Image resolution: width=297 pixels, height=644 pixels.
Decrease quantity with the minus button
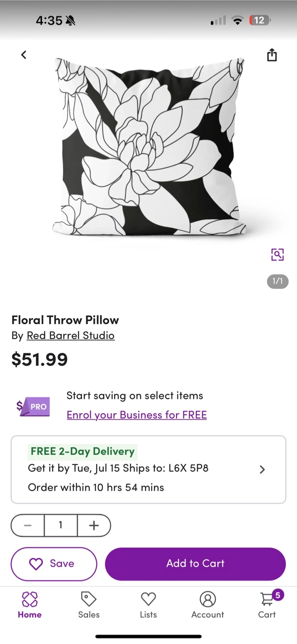[28, 525]
